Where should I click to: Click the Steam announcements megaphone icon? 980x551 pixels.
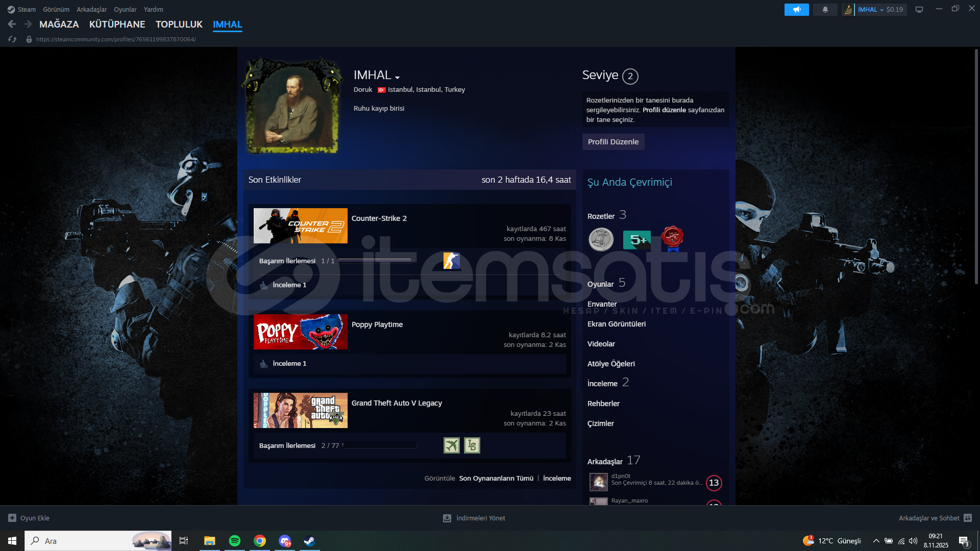pyautogui.click(x=796, y=10)
